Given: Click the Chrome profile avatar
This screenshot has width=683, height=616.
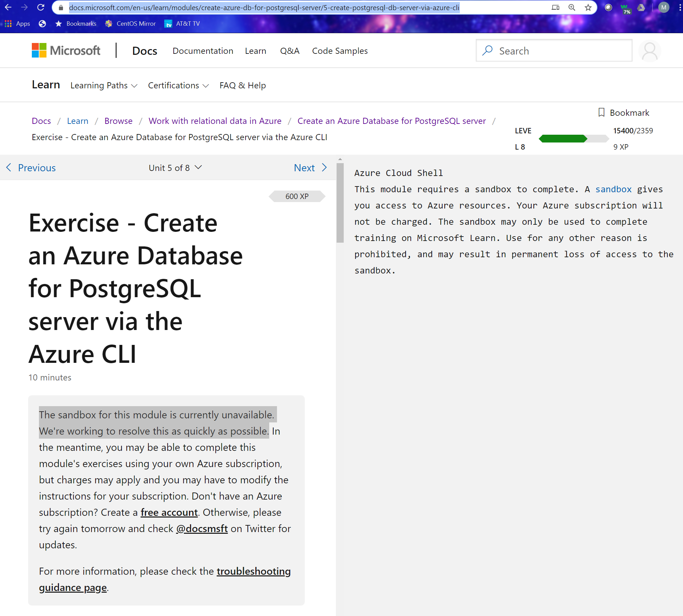Looking at the screenshot, I should 664,7.
